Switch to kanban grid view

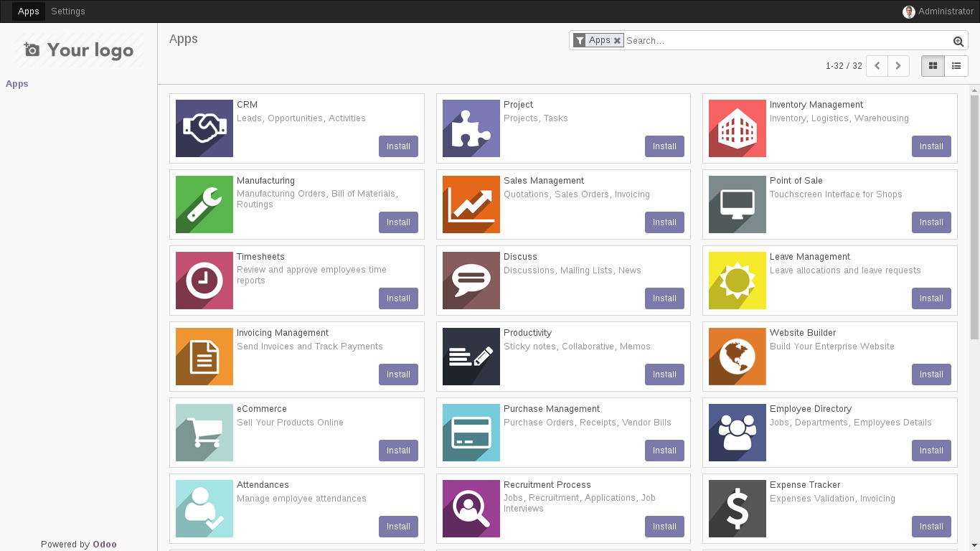(x=933, y=65)
